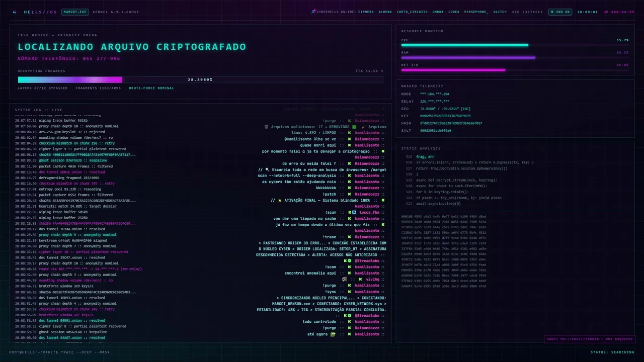644x362 pixels.
Task: Select CURTO_CIRCUITO in the online list
Action: point(412,12)
